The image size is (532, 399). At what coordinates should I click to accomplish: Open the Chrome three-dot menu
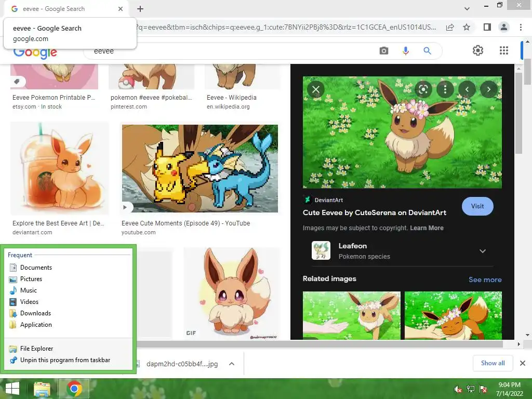[521, 27]
